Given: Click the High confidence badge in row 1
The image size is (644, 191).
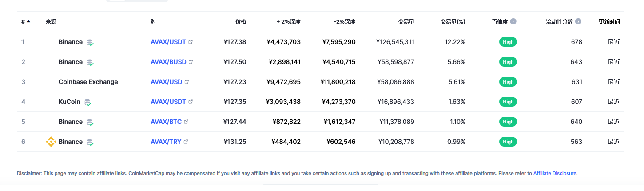Looking at the screenshot, I should pos(508,42).
